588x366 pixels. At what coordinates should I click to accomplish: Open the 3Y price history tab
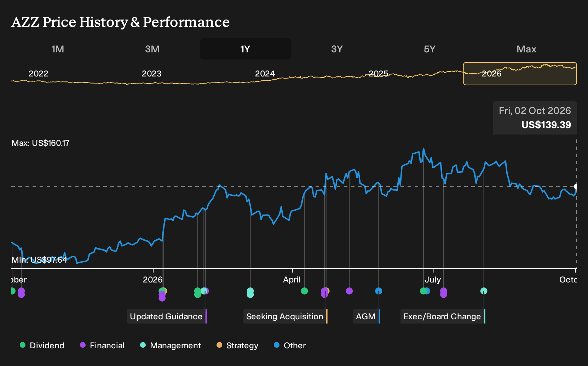pyautogui.click(x=337, y=49)
